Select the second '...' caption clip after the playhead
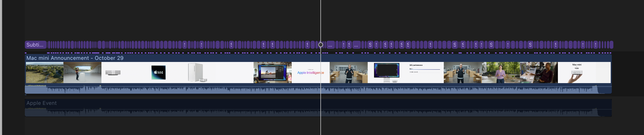The image size is (644, 135). pos(356,45)
